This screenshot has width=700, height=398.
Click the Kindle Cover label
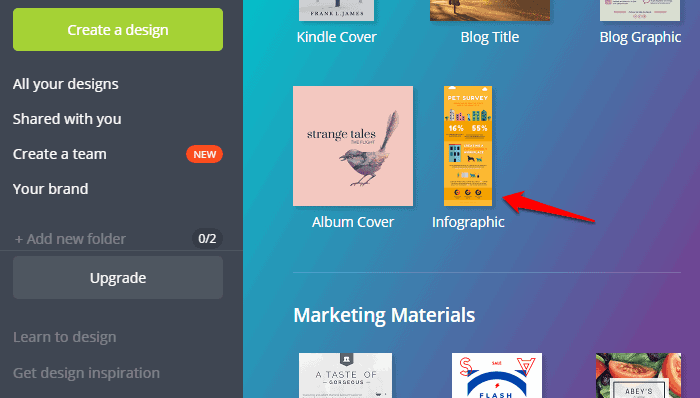click(337, 37)
